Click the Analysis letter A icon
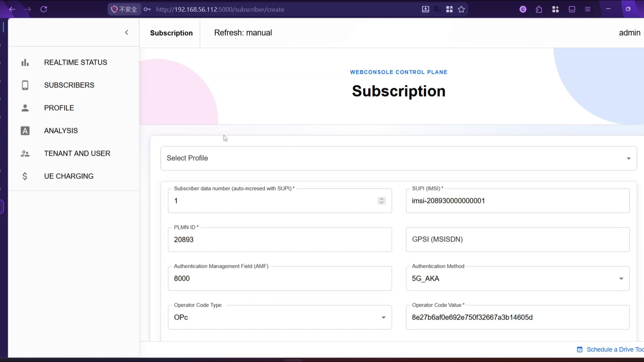 [x=25, y=131]
